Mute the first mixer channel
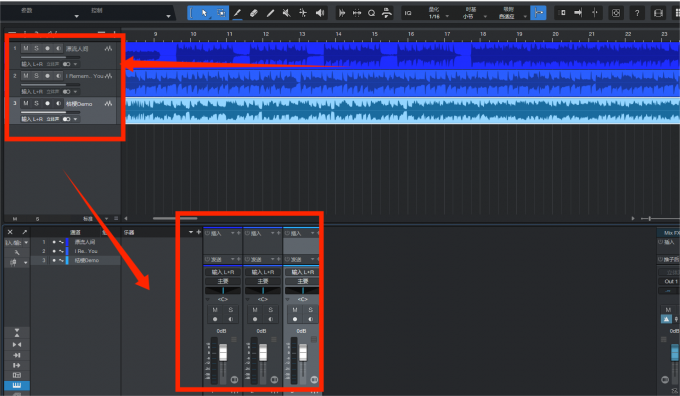This screenshot has height=396, width=680. (x=215, y=310)
